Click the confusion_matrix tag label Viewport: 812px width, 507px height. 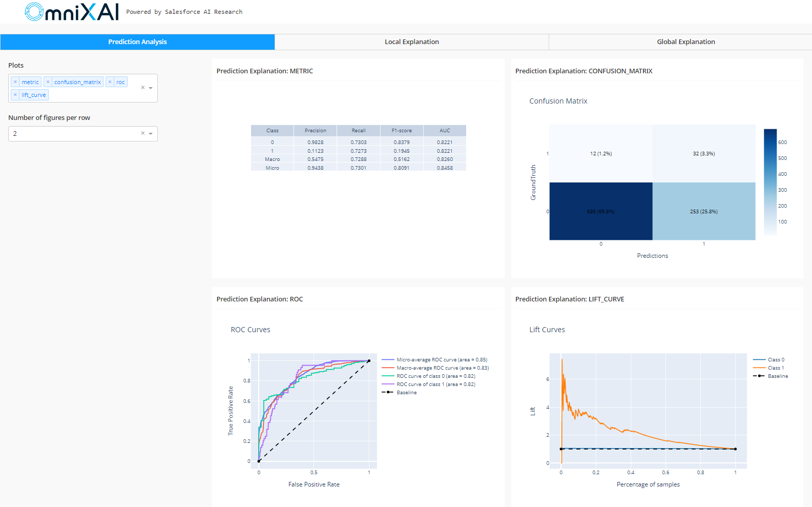(x=77, y=82)
